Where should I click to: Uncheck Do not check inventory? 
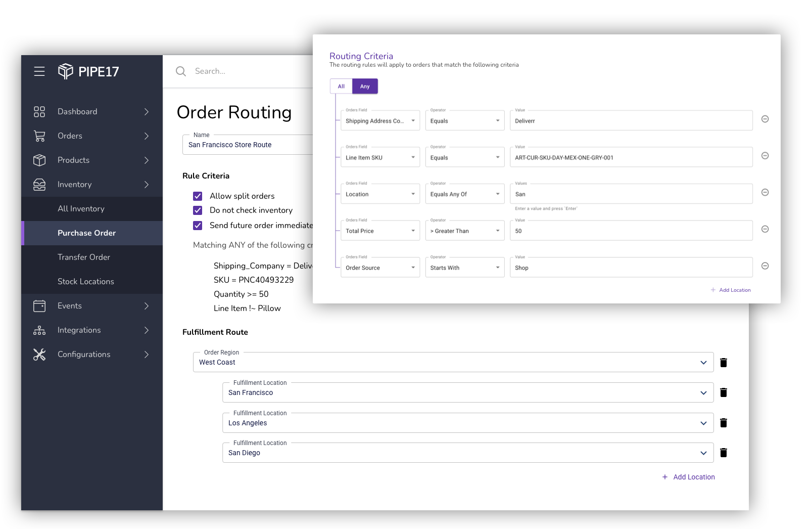click(x=198, y=210)
